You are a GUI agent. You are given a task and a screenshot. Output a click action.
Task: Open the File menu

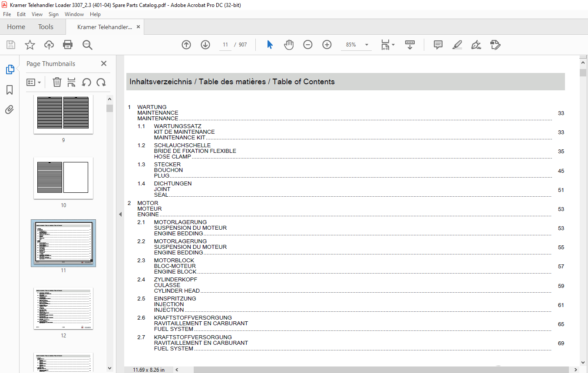tap(7, 14)
